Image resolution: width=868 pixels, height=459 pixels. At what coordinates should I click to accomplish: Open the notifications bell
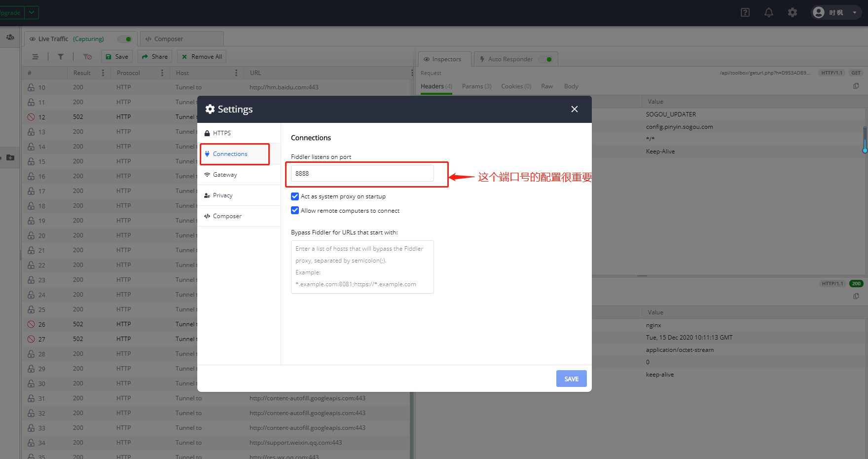[x=768, y=12]
